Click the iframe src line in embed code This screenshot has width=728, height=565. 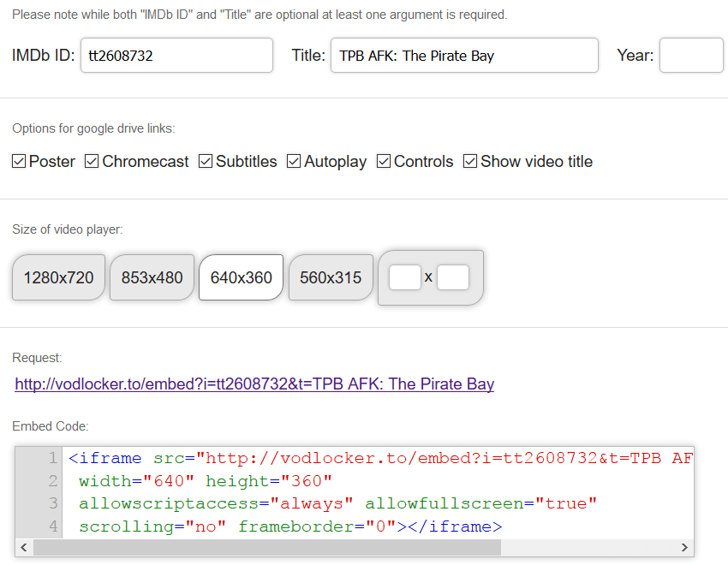pos(381,458)
